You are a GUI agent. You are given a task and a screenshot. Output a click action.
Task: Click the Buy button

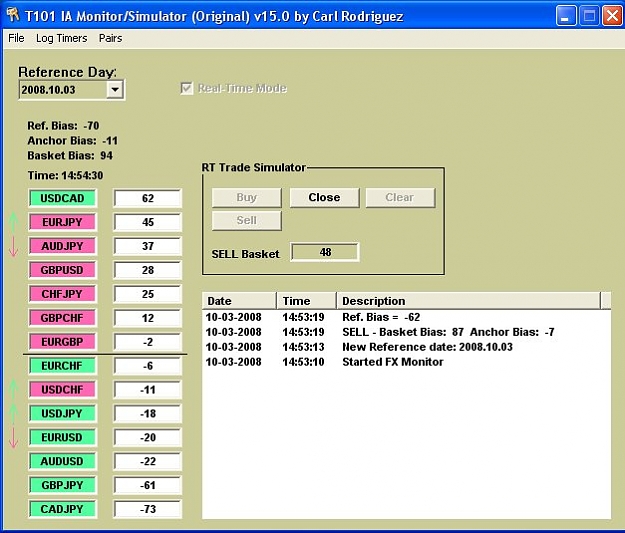point(247,197)
